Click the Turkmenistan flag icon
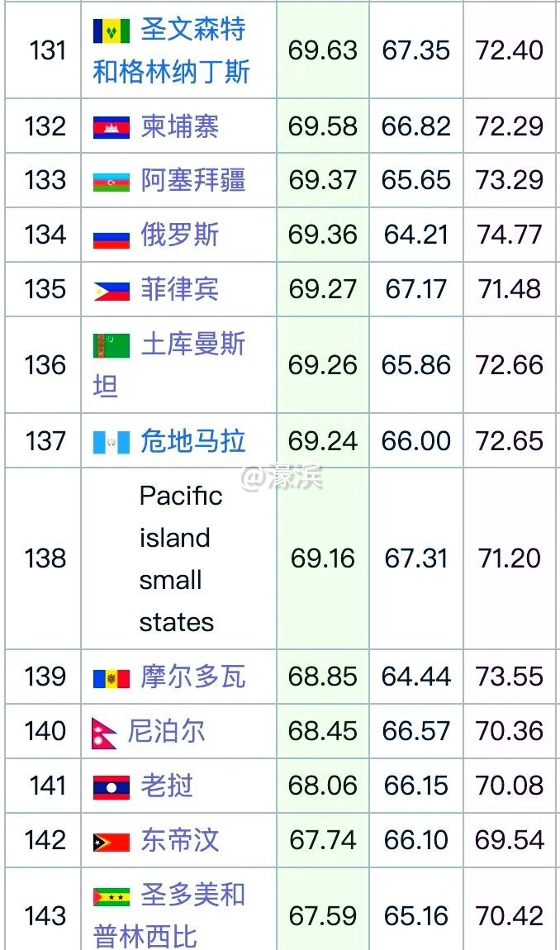Image resolution: width=560 pixels, height=950 pixels. (112, 345)
